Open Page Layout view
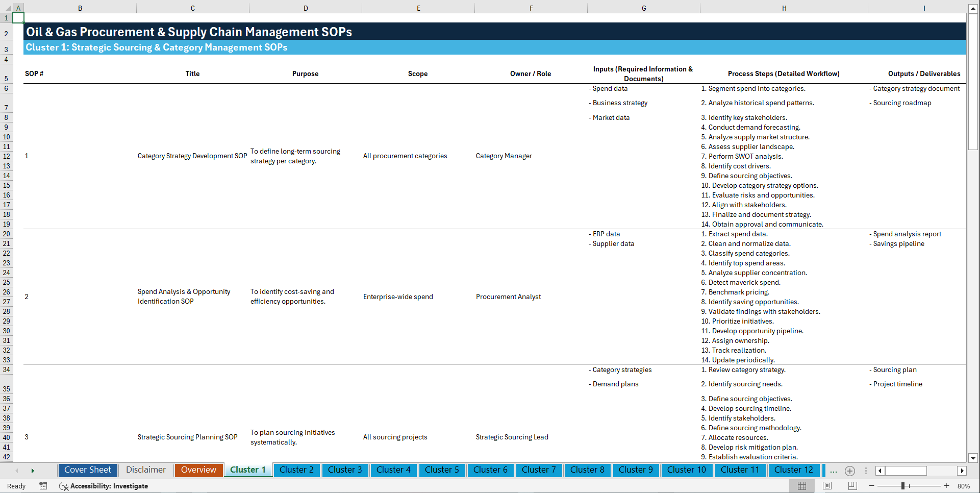The image size is (980, 493). [827, 486]
